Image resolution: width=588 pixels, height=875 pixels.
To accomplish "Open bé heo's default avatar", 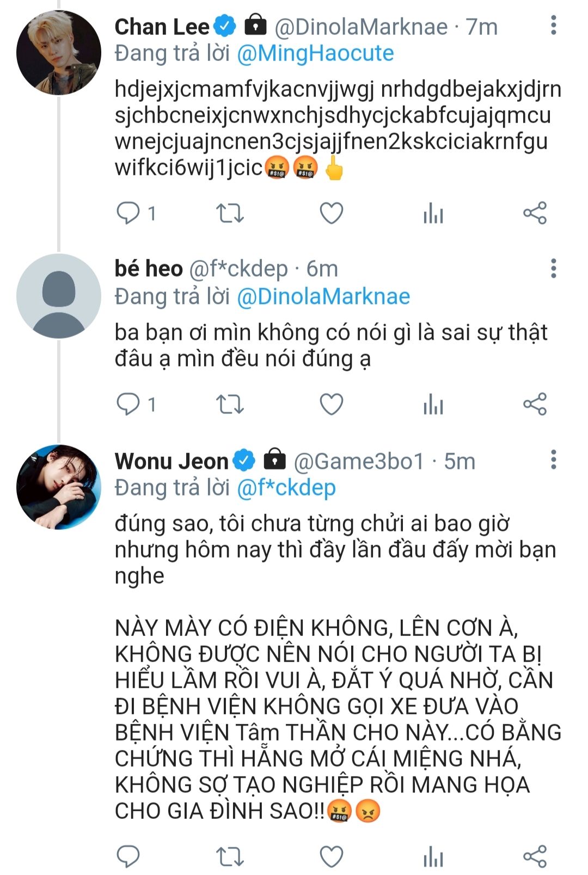I will [x=59, y=296].
